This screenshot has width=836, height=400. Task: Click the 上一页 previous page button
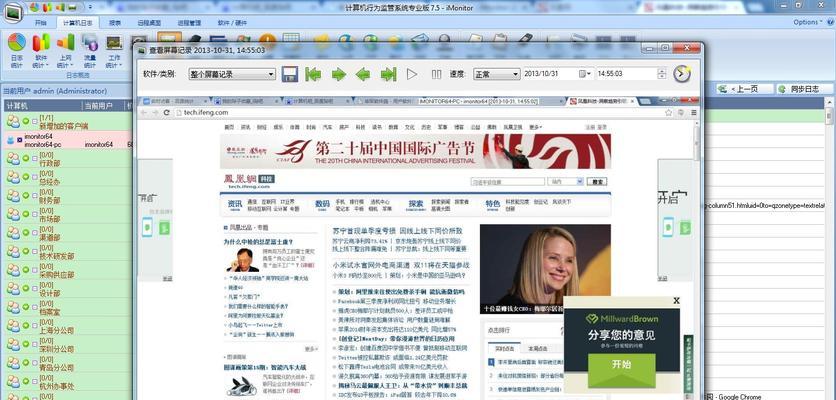coord(744,89)
